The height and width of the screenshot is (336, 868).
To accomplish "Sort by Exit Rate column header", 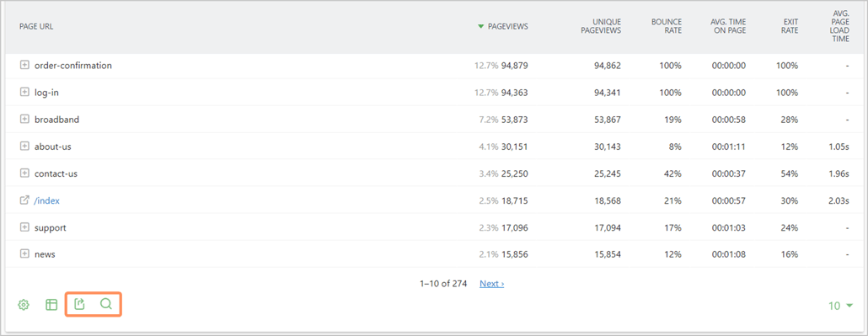I will coord(790,27).
